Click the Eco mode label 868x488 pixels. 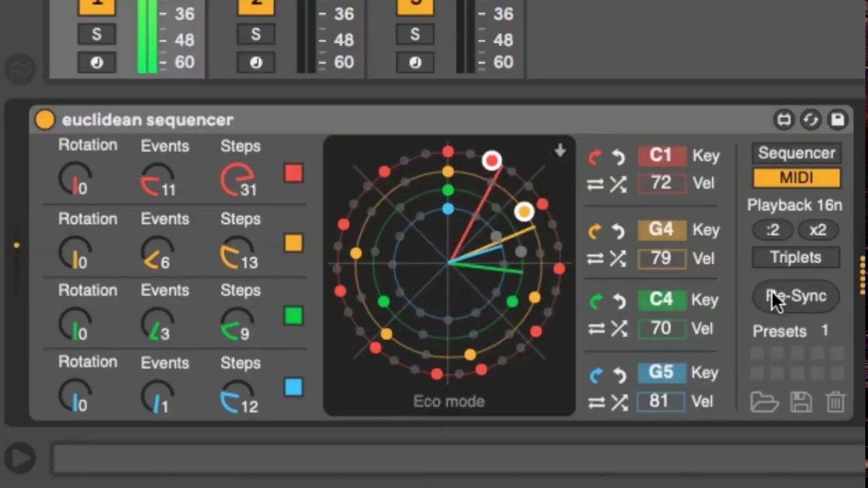click(x=449, y=401)
